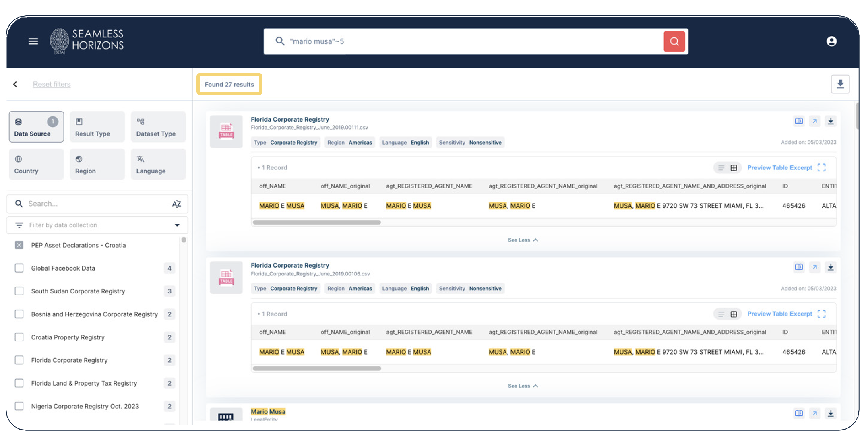Expand first result table to fullscreen
Image resolution: width=868 pixels, height=442 pixels.
pos(822,168)
